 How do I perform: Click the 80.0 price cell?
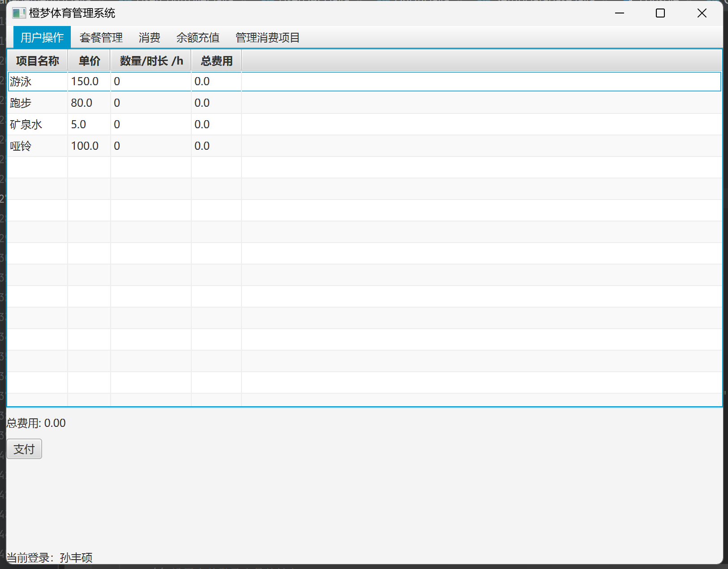(89, 103)
